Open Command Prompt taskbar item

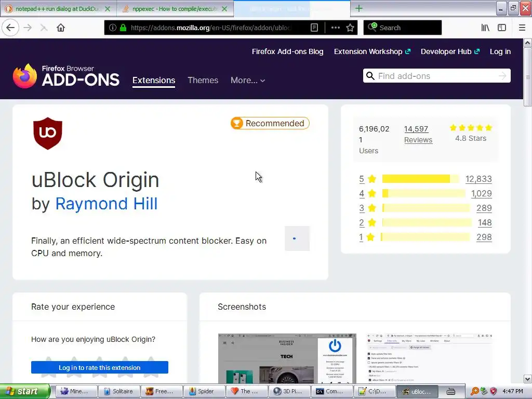point(332,391)
